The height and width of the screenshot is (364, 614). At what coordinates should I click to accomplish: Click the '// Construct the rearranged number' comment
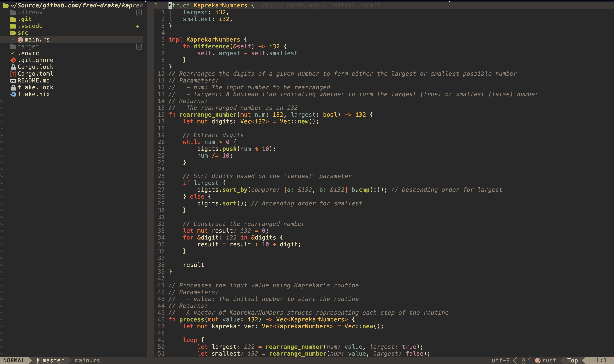pos(244,224)
